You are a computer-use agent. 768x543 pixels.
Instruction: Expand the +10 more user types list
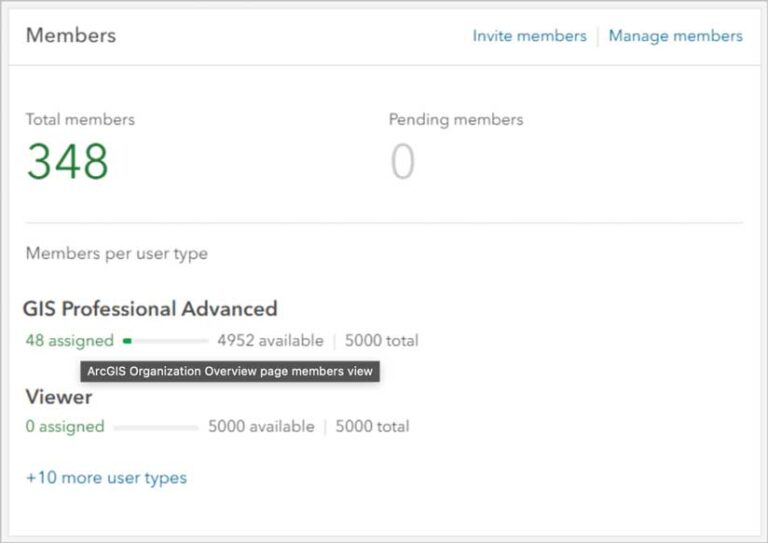click(106, 478)
